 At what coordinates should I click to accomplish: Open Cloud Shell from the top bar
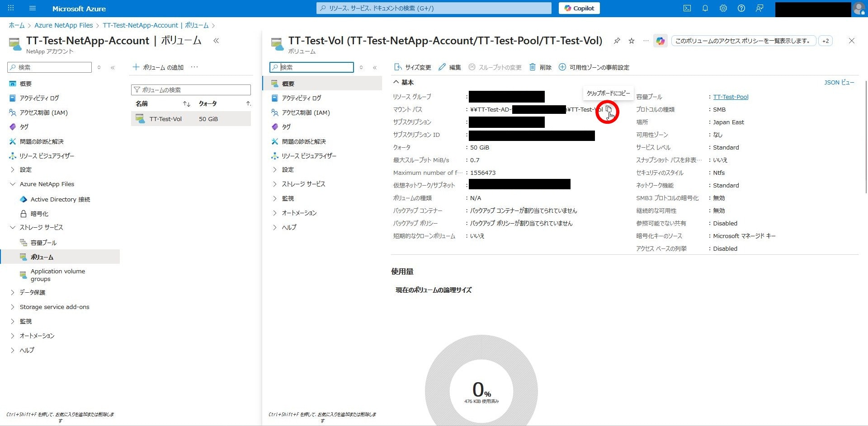[x=687, y=8]
